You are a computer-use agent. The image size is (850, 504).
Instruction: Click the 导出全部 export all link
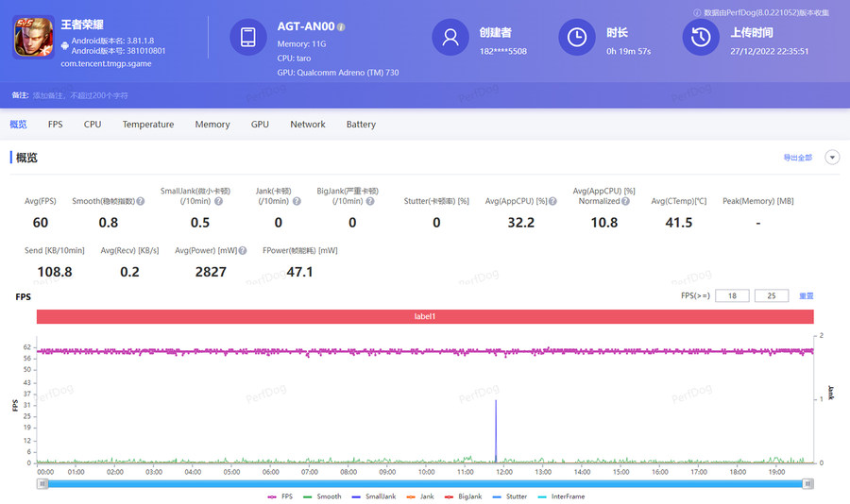(x=797, y=158)
